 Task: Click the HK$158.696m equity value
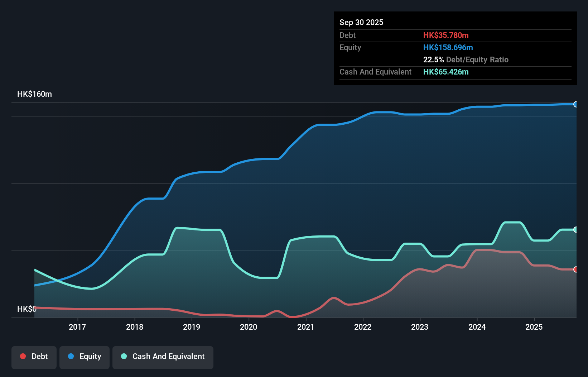(448, 47)
